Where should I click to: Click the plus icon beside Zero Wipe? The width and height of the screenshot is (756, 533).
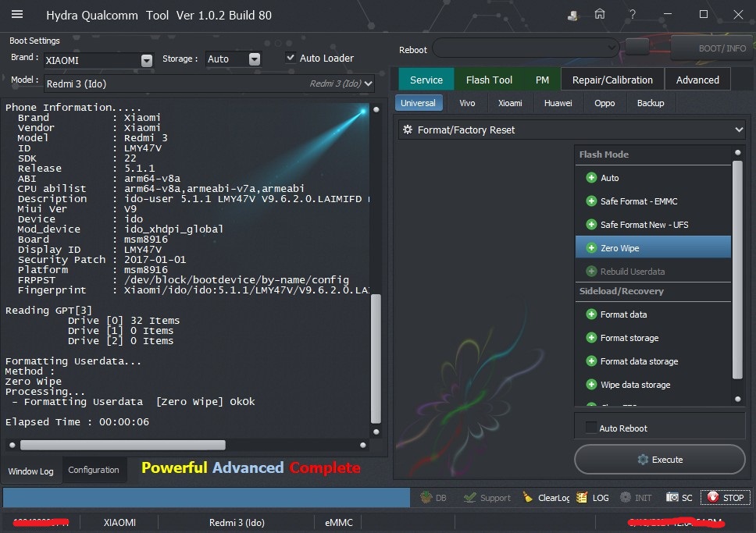click(x=591, y=248)
